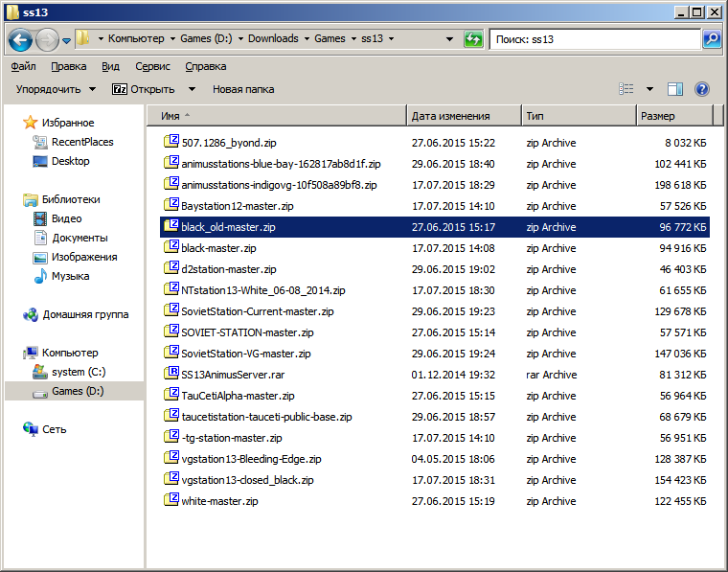Expand the breadcrumb arrow after ss13
The width and height of the screenshot is (728, 572).
click(391, 38)
